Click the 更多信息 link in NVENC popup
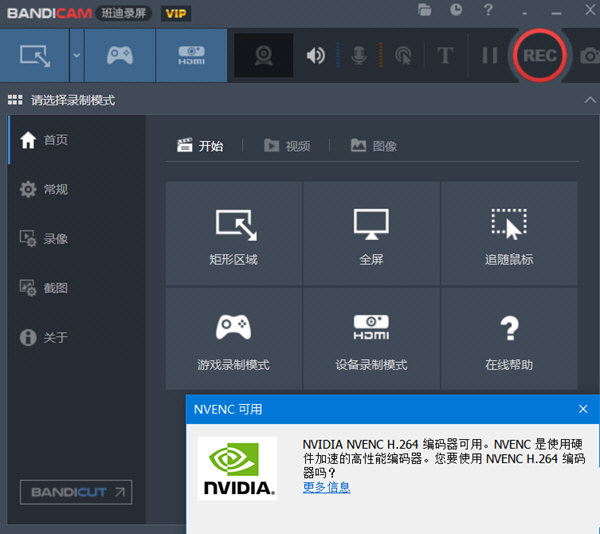Image resolution: width=600 pixels, height=534 pixels. tap(326, 487)
